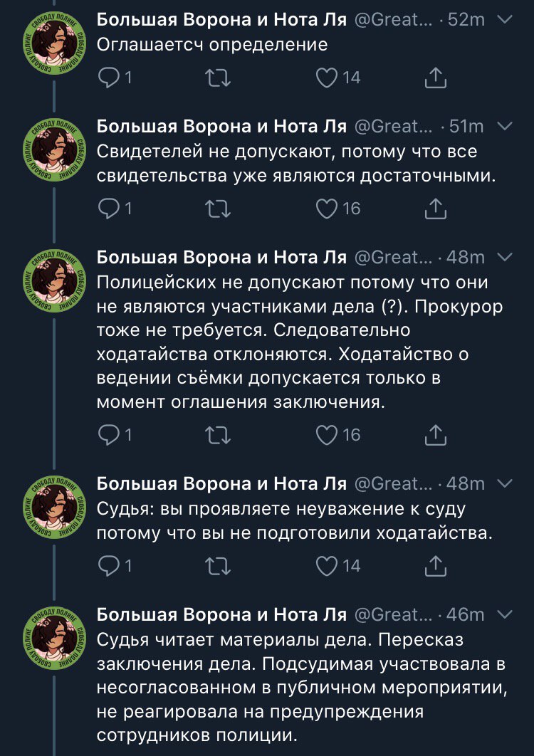The image size is (534, 756).
Task: Open the author name on the 52m tweet
Action: 221,20
